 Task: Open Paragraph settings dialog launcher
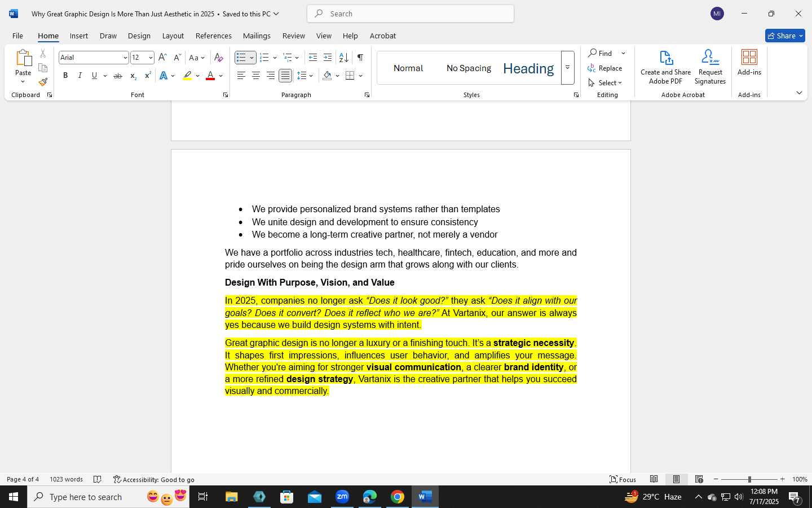point(367,95)
